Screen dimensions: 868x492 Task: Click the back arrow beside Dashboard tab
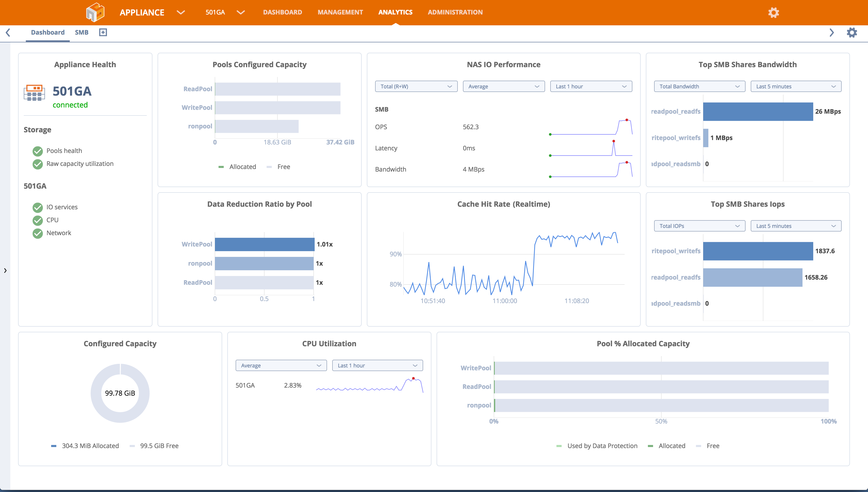(x=8, y=33)
